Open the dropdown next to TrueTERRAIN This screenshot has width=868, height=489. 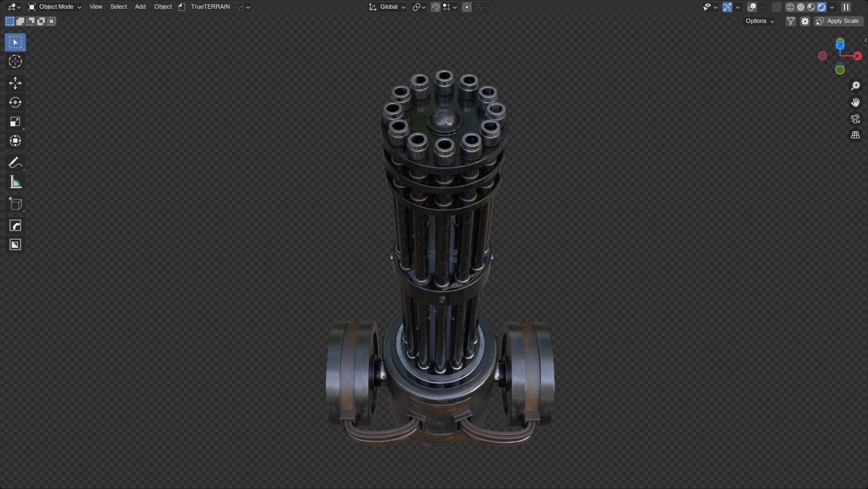pos(243,7)
